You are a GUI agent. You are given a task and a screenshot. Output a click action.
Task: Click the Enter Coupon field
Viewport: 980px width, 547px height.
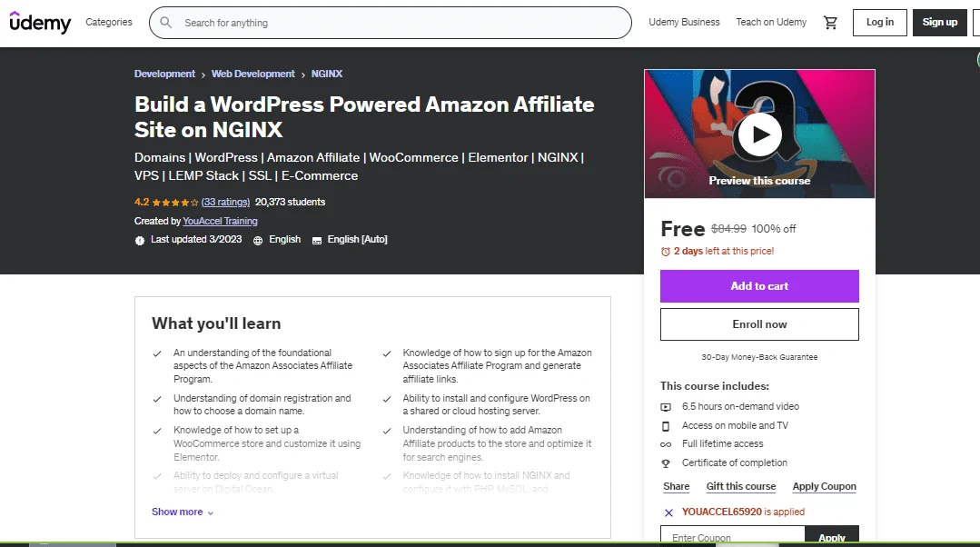(732, 536)
